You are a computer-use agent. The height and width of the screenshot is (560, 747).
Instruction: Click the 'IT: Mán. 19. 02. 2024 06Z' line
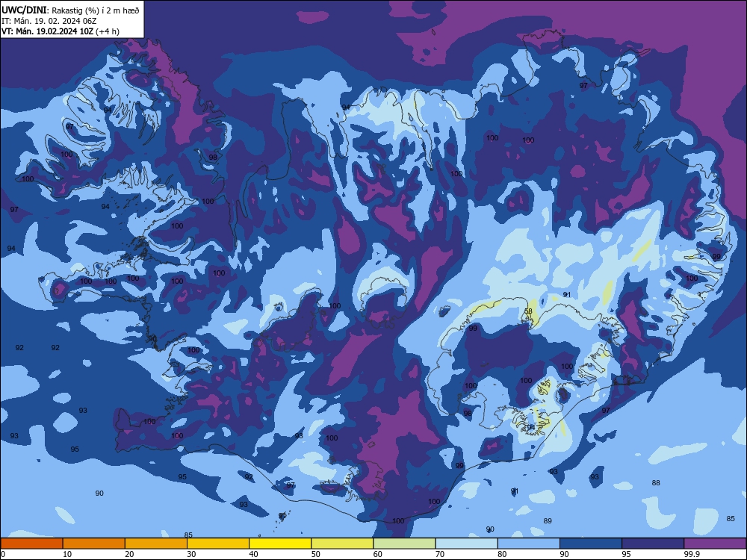49,21
